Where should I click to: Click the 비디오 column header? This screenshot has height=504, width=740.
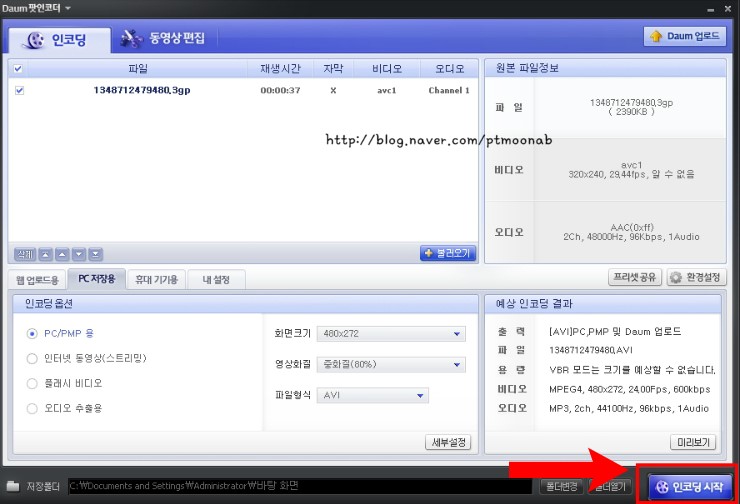(387, 69)
